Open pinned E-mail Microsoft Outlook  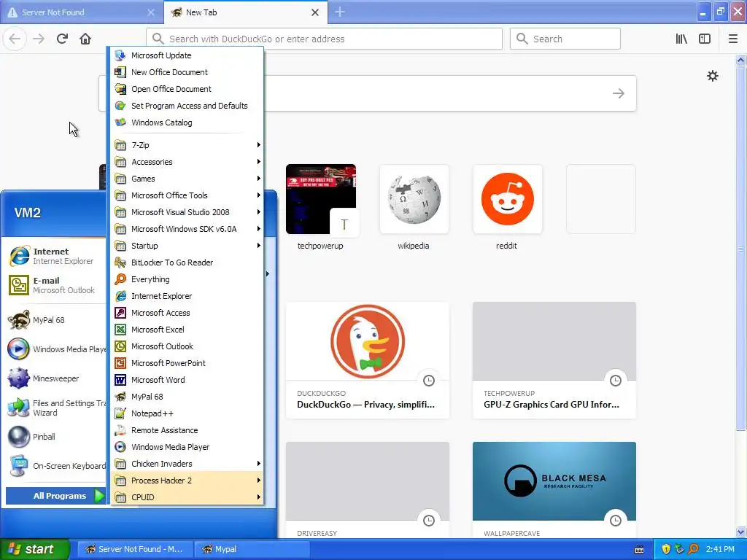click(55, 285)
